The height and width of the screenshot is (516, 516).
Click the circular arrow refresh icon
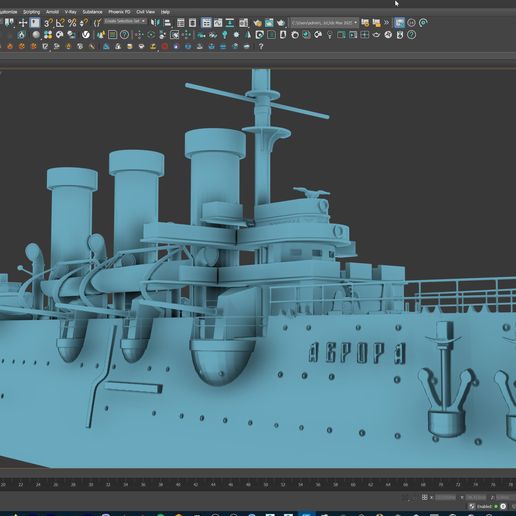point(423,23)
